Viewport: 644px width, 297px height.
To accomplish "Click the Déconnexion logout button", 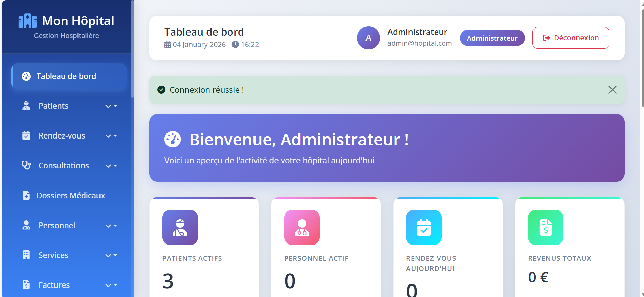I will (x=571, y=38).
